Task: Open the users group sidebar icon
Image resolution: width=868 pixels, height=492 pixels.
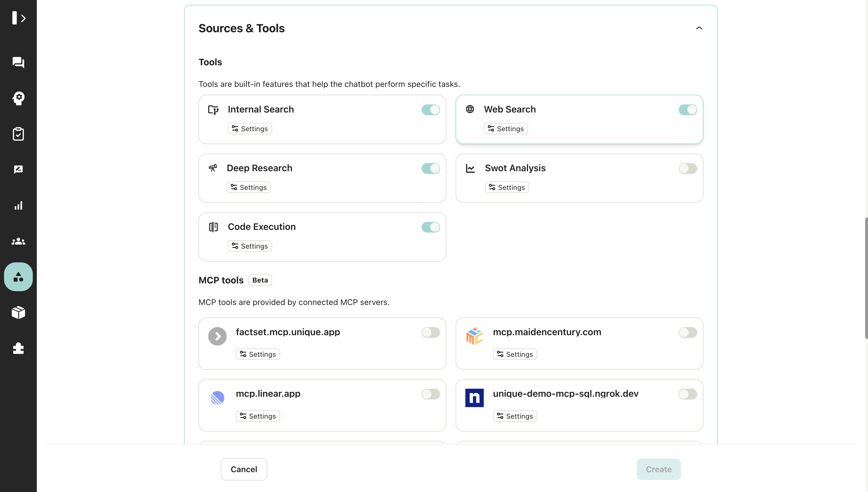Action: 18,241
